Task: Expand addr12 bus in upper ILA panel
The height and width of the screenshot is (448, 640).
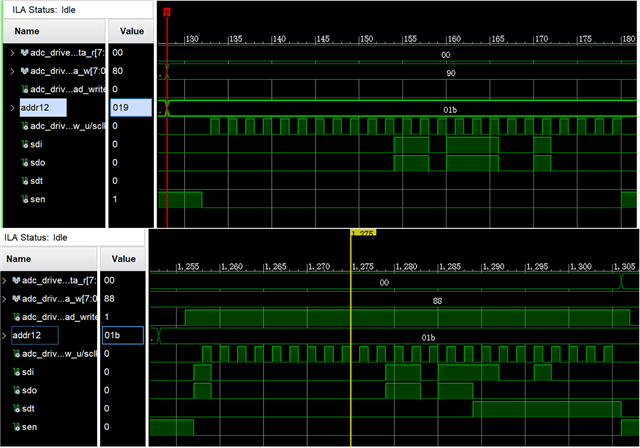Action: click(12, 108)
